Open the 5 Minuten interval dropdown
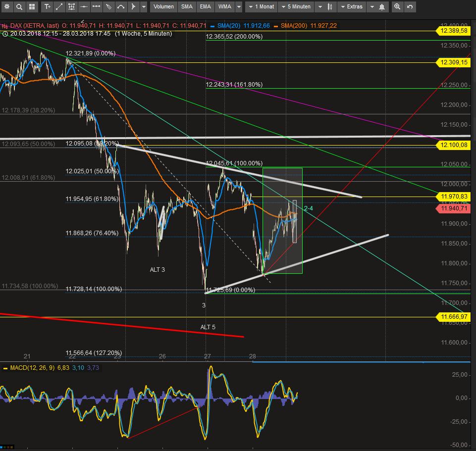 296,6
